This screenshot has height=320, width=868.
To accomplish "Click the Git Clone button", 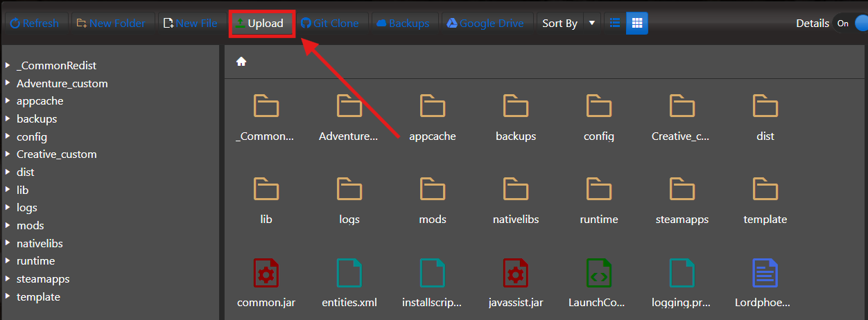I will point(330,23).
